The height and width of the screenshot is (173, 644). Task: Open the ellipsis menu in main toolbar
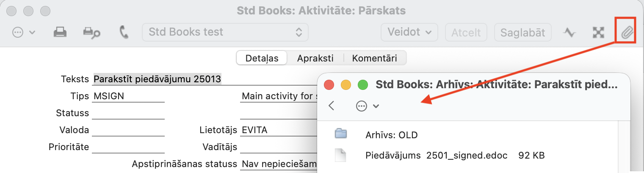tap(23, 33)
